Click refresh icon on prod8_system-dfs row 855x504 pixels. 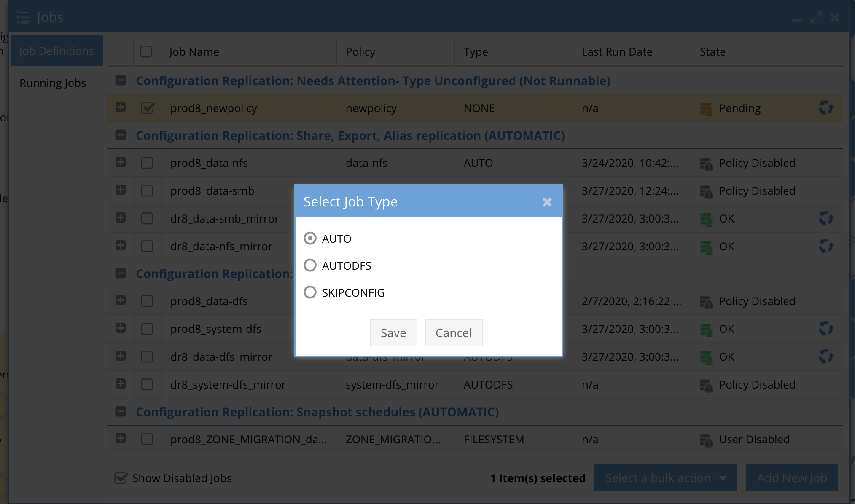point(826,329)
